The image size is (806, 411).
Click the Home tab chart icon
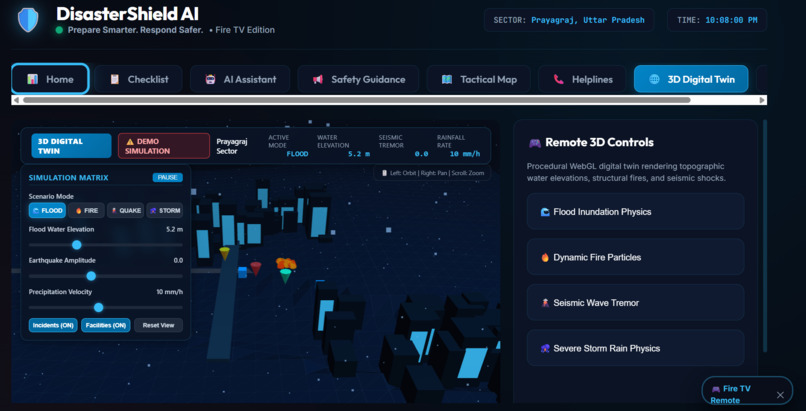[33, 79]
